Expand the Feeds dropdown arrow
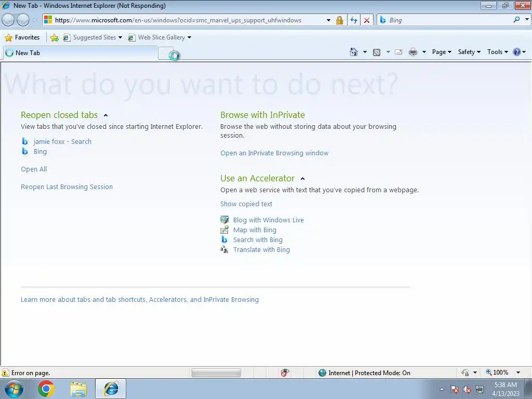 point(388,52)
